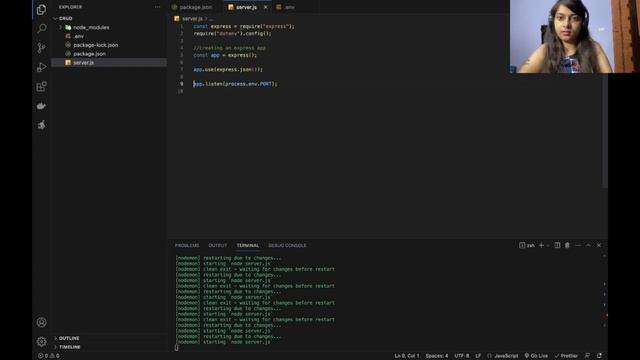Open Explorer views and more actions ellipsis
This screenshot has height=360, width=640.
(x=157, y=7)
